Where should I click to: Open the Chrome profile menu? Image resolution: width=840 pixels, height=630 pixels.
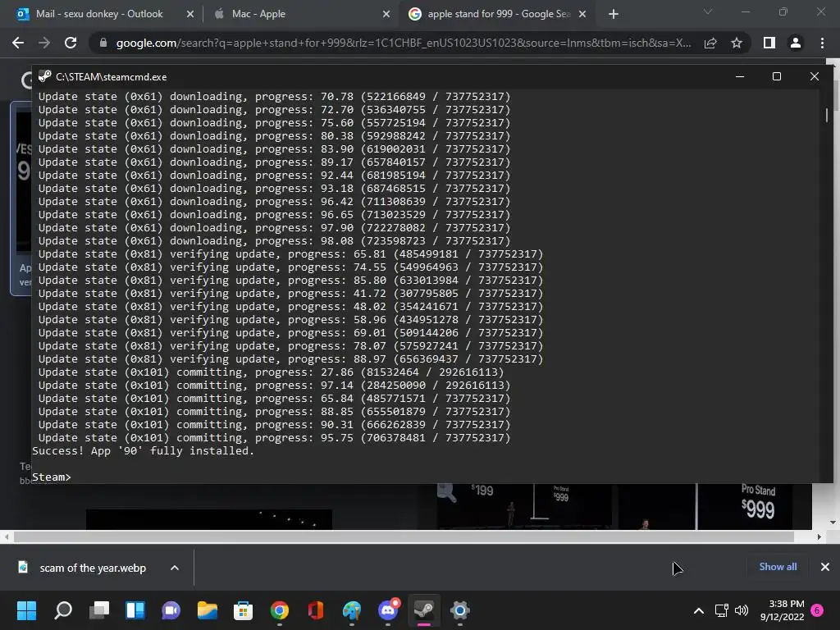796,43
